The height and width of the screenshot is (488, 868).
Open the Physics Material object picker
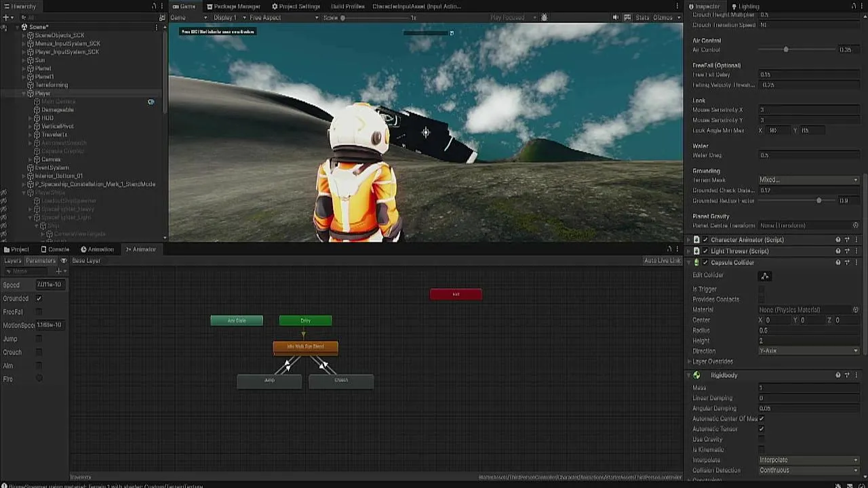pos(856,310)
